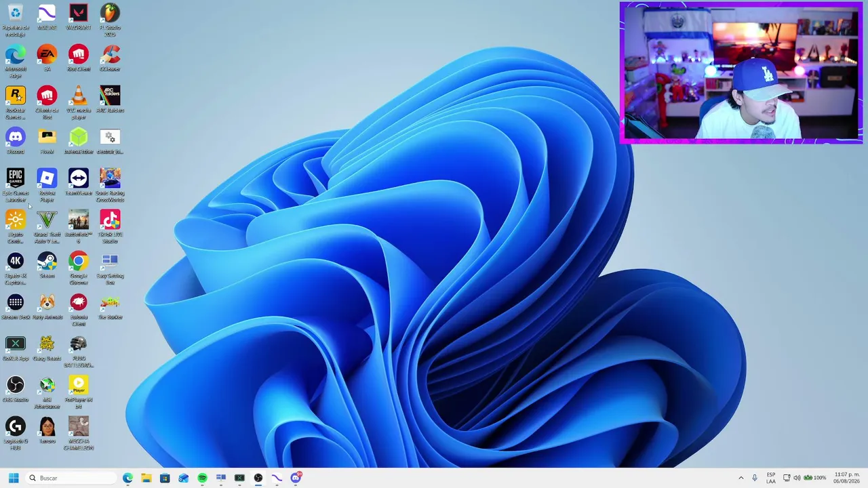
Task: Switch to OBS Studio on the taskbar
Action: pyautogui.click(x=258, y=478)
